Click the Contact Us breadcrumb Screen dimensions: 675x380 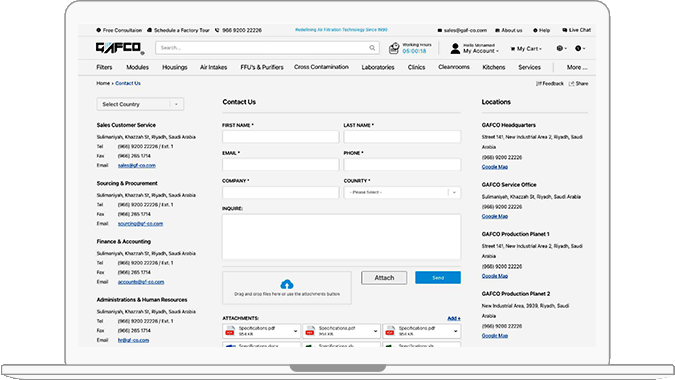click(128, 83)
